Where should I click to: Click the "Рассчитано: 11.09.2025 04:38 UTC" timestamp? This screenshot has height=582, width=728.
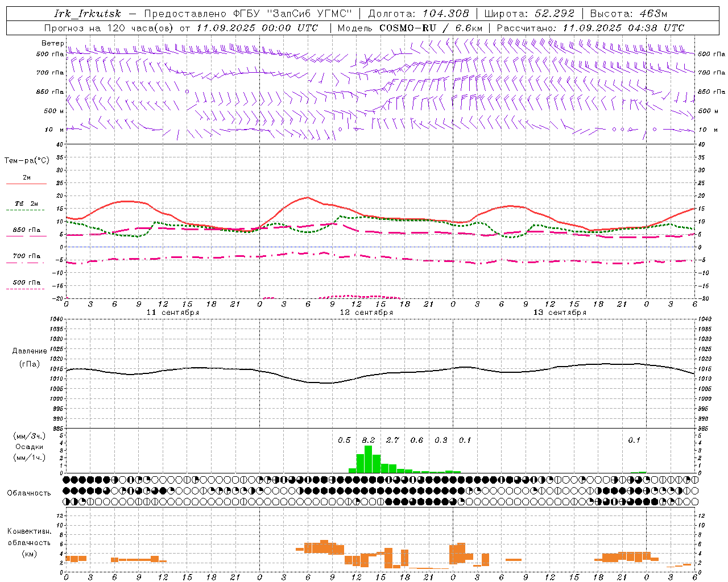pyautogui.click(x=590, y=28)
